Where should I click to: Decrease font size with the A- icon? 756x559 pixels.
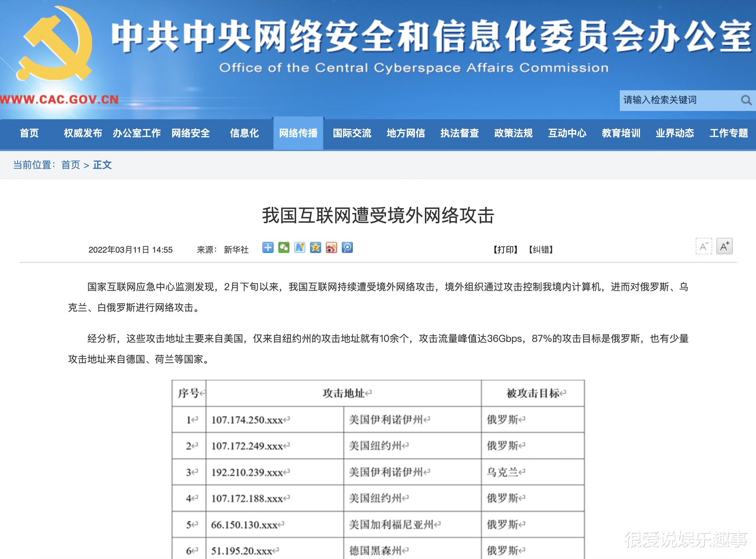pos(704,246)
